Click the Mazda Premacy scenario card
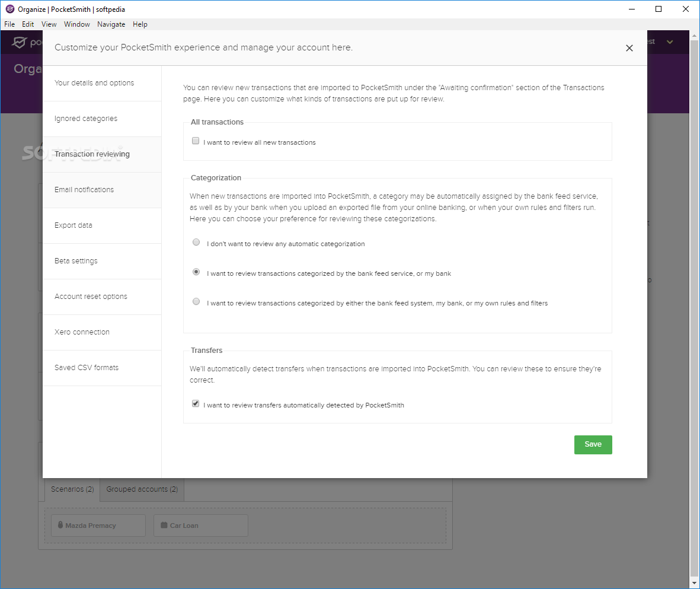 98,526
